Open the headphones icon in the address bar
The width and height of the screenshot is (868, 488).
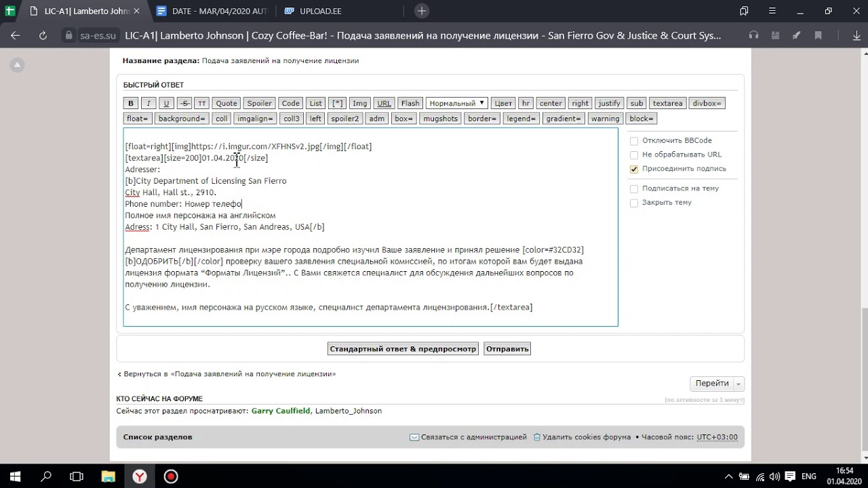point(753,35)
